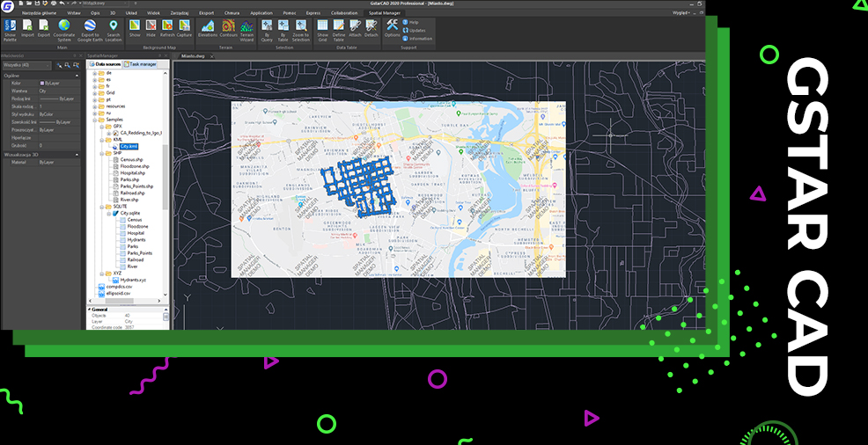Select Floodzone.shp file in tree

pos(135,166)
